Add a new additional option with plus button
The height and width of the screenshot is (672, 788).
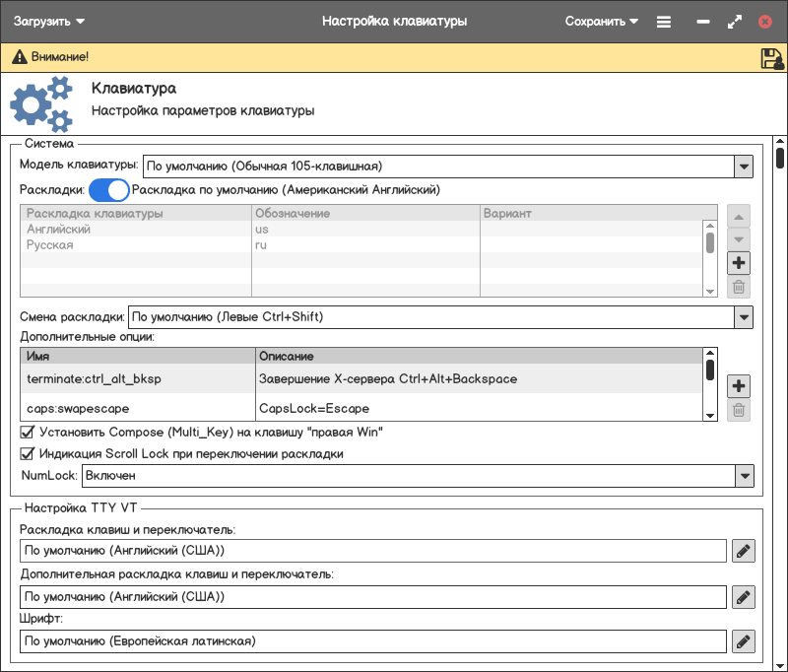pyautogui.click(x=739, y=386)
